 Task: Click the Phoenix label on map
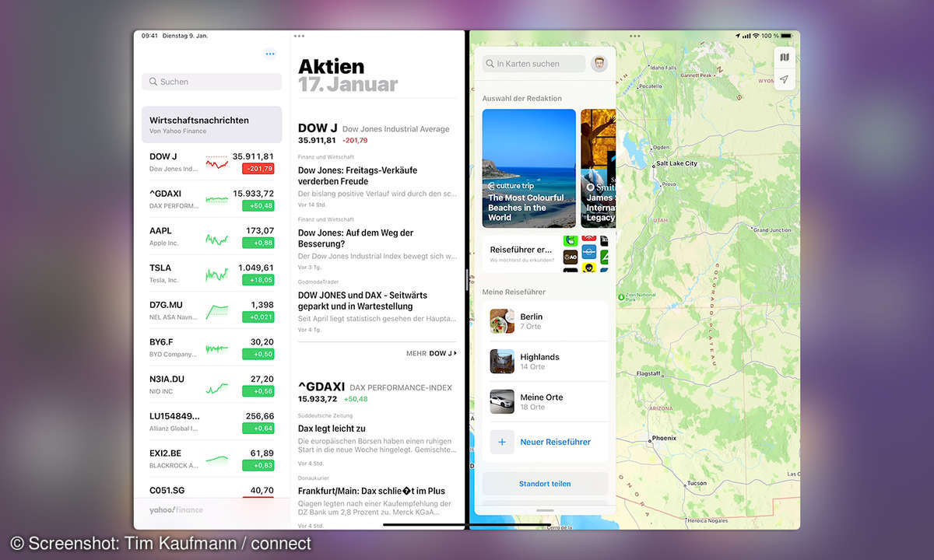point(664,438)
